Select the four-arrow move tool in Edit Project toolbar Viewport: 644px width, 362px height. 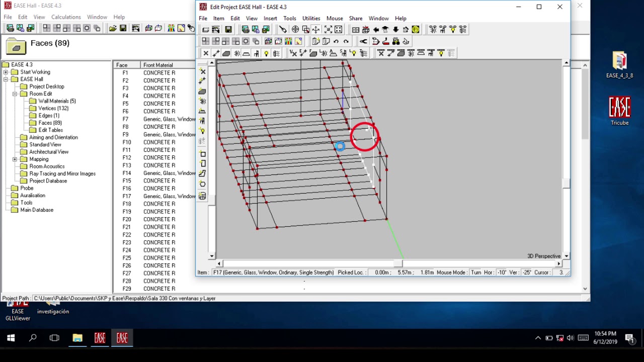click(316, 30)
